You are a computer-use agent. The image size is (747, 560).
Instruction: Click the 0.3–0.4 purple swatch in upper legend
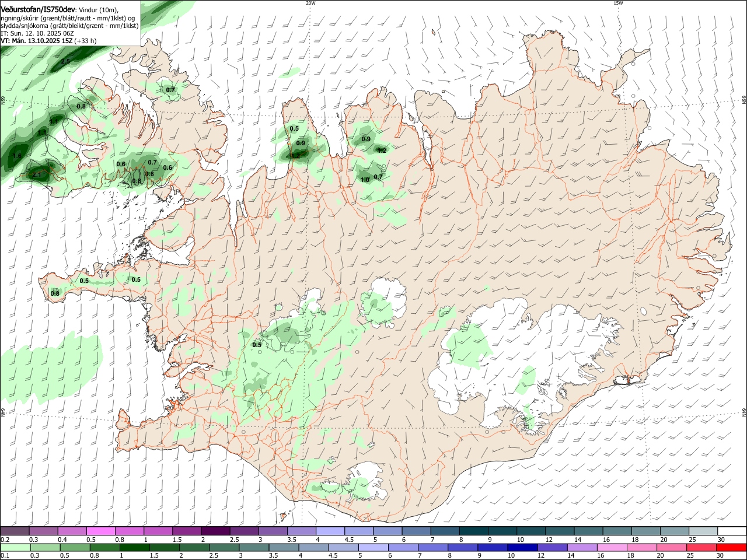pyautogui.click(x=44, y=531)
